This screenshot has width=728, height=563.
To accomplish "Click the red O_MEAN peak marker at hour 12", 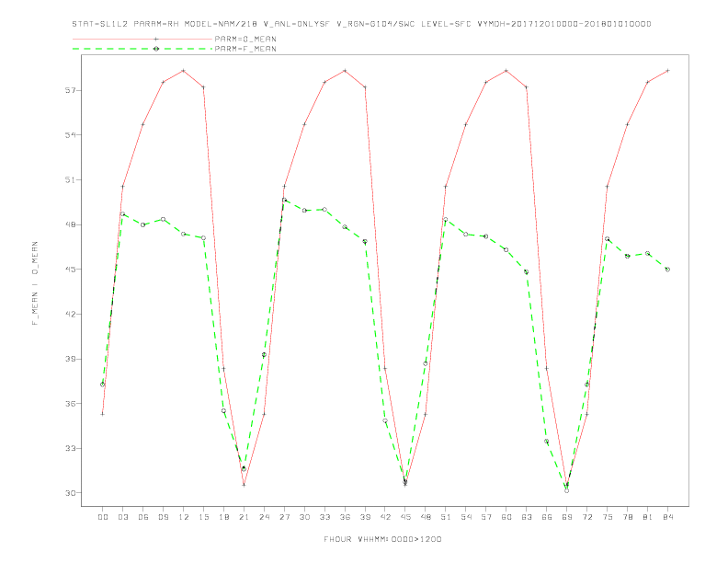I will click(x=184, y=71).
